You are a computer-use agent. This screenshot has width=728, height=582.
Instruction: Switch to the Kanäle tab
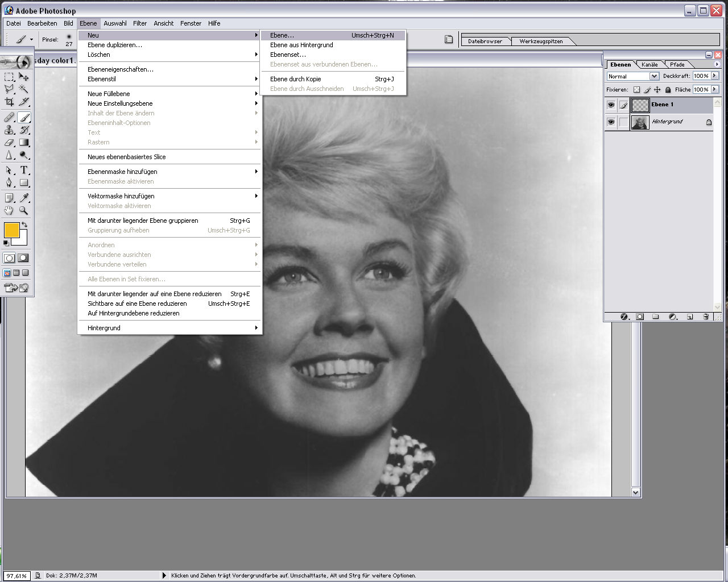[650, 64]
